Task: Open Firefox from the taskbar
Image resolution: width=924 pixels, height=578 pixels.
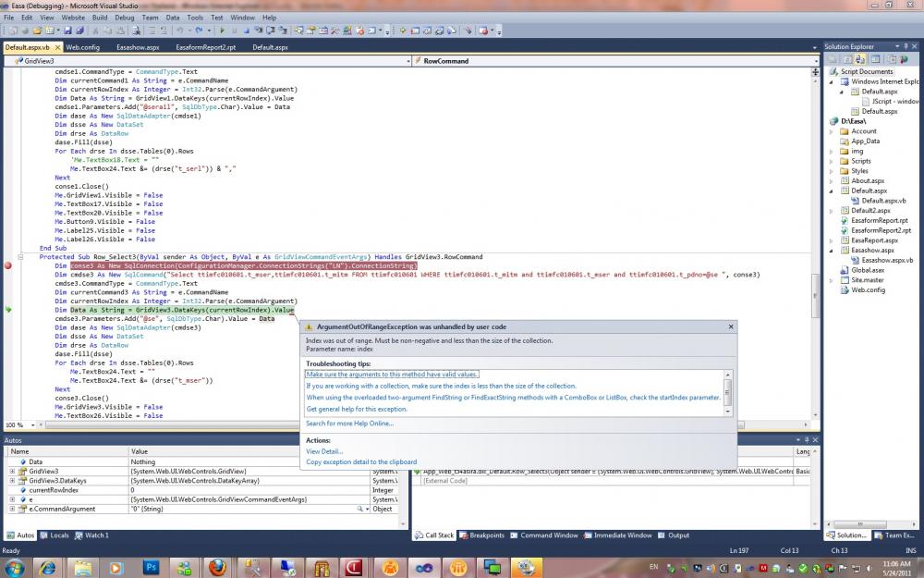Action: tap(217, 568)
